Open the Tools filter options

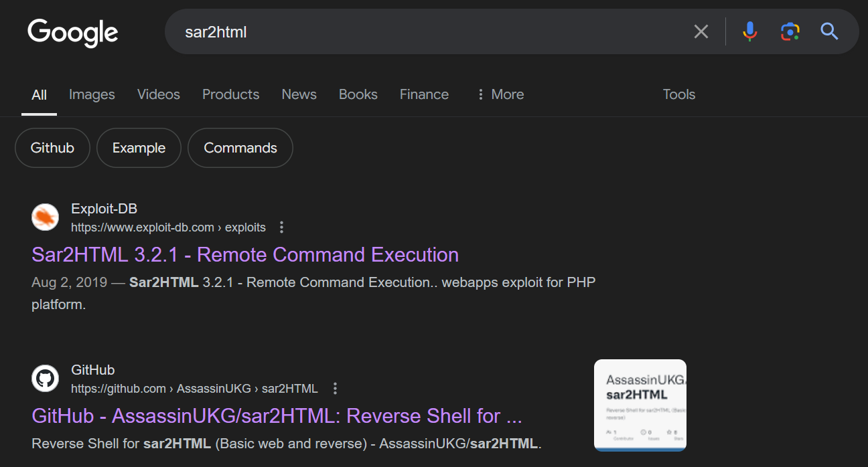pyautogui.click(x=679, y=94)
